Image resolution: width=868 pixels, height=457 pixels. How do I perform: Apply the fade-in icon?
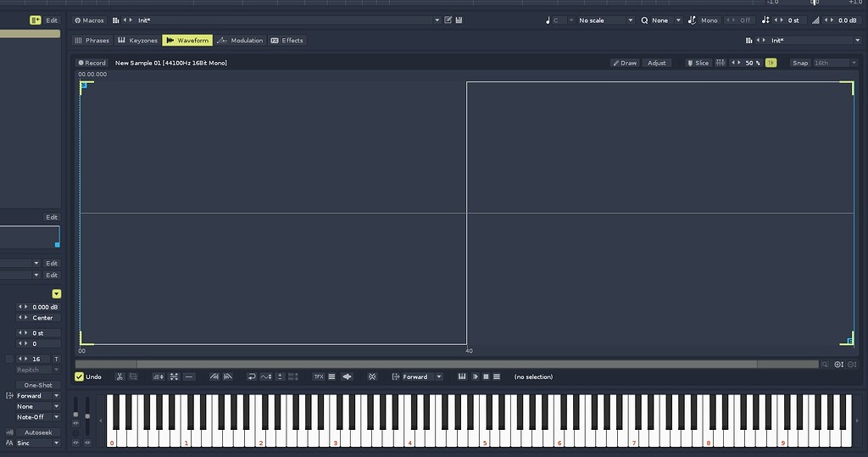[x=214, y=376]
